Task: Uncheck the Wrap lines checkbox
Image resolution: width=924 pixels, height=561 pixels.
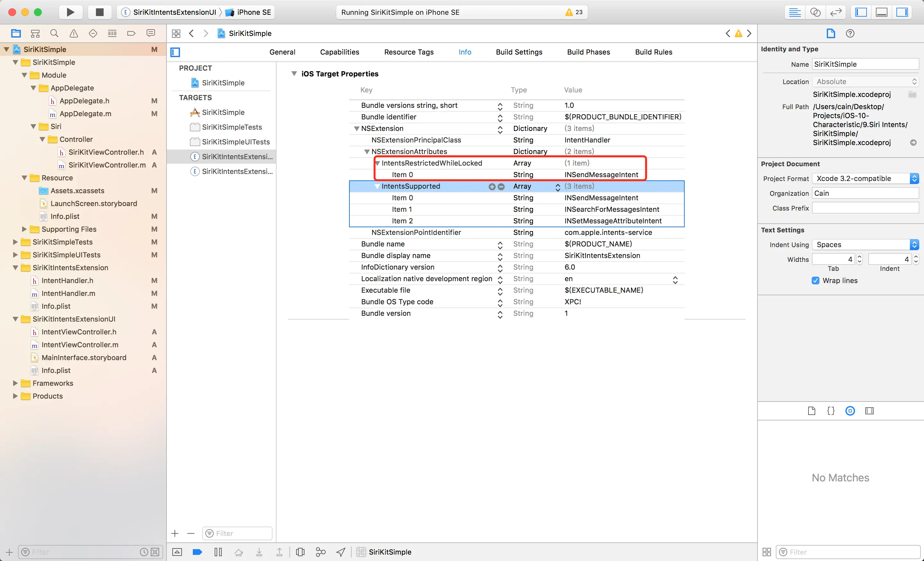Action: pos(815,280)
